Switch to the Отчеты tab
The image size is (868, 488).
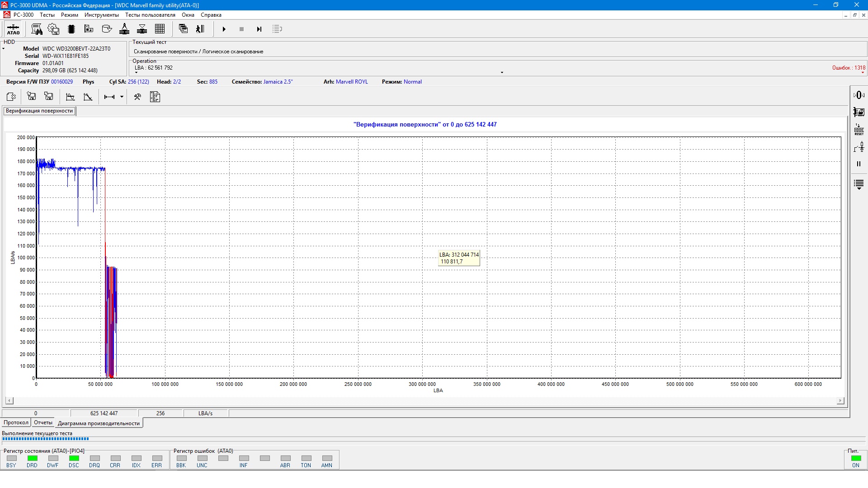click(43, 422)
